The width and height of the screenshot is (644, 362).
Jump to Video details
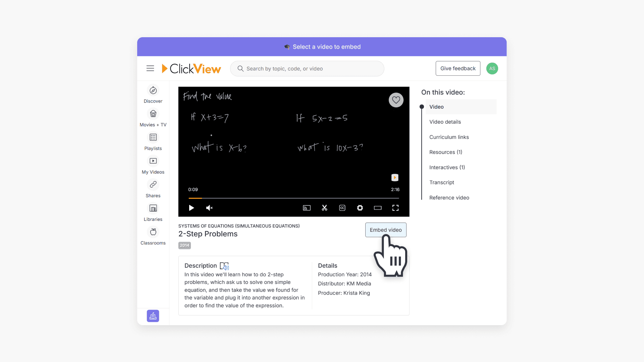pyautogui.click(x=445, y=122)
